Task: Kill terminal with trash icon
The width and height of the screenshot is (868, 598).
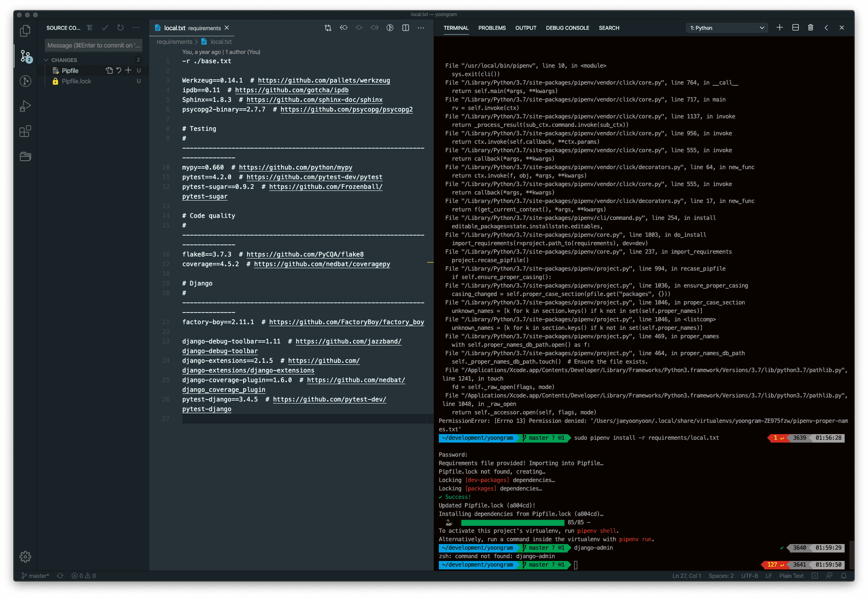Action: tap(810, 28)
